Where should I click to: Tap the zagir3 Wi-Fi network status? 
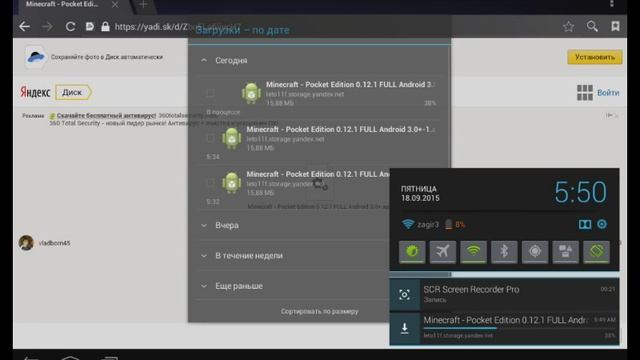[x=420, y=224]
